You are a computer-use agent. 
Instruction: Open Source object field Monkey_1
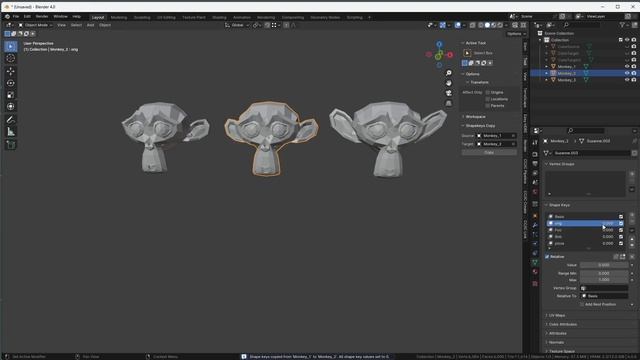(496, 136)
